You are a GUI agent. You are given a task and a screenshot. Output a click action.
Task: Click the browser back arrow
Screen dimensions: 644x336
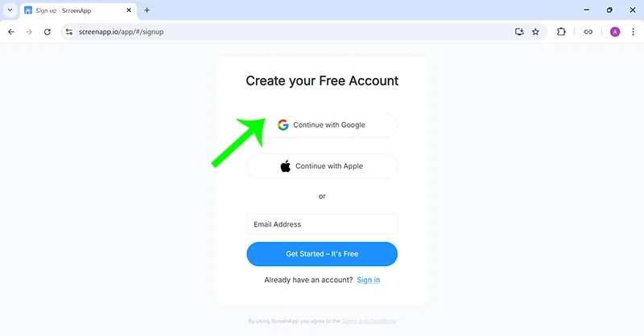11,31
